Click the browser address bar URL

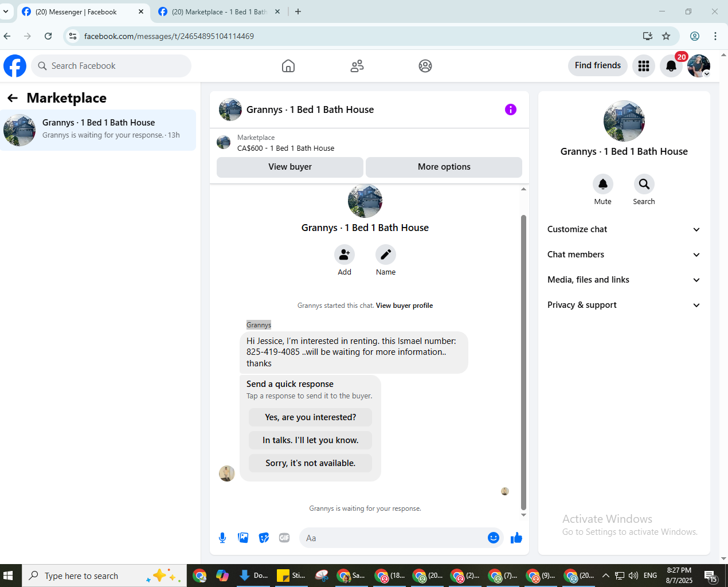(169, 36)
